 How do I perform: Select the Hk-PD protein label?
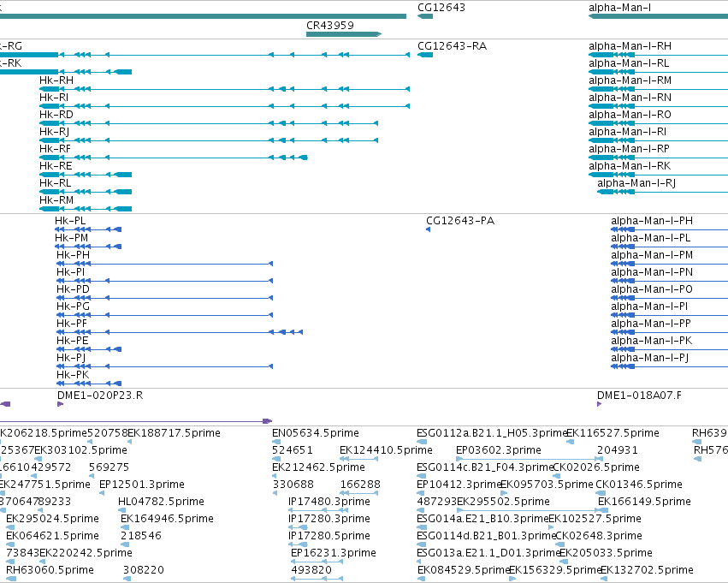point(73,289)
